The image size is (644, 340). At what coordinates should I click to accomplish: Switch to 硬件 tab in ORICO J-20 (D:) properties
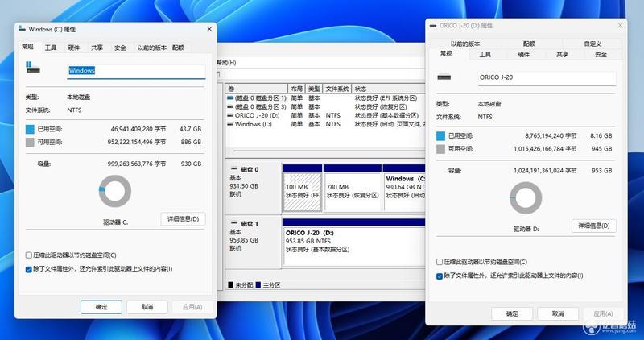(524, 54)
